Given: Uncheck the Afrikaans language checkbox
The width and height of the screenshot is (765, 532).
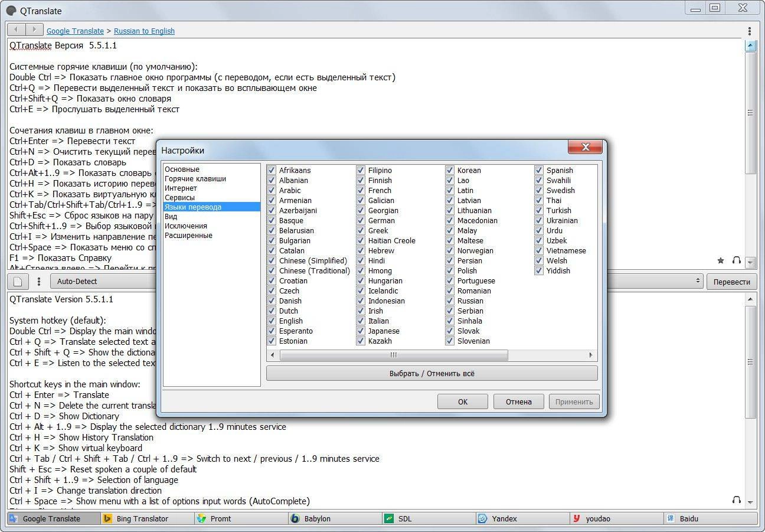Looking at the screenshot, I should (272, 170).
